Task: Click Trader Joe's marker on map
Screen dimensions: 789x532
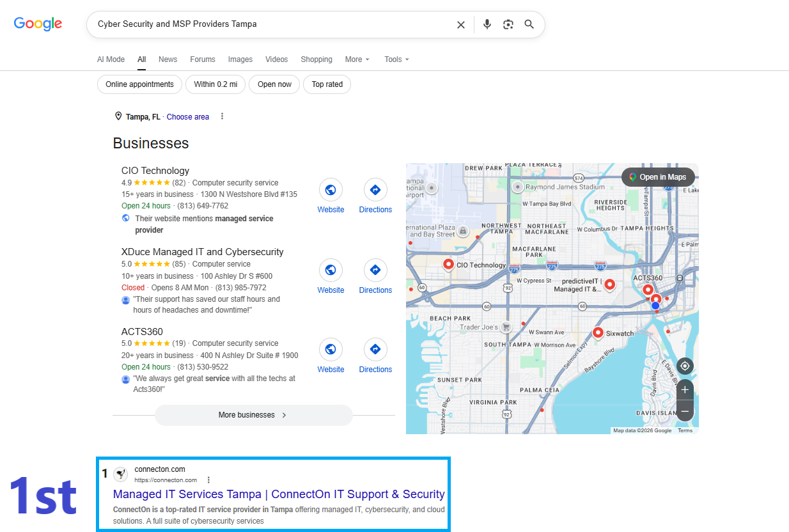Action: 506,327
